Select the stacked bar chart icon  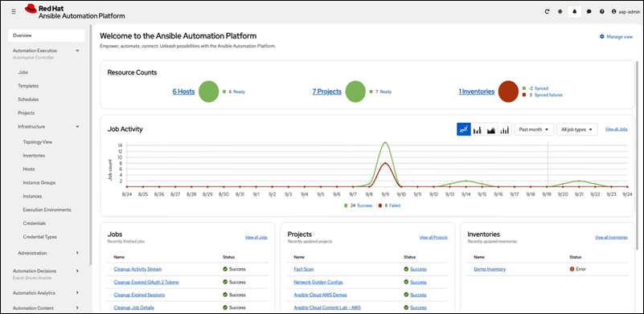click(x=505, y=129)
